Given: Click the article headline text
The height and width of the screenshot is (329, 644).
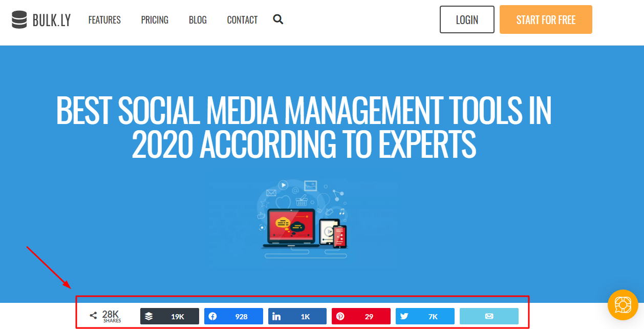Looking at the screenshot, I should click(x=304, y=127).
